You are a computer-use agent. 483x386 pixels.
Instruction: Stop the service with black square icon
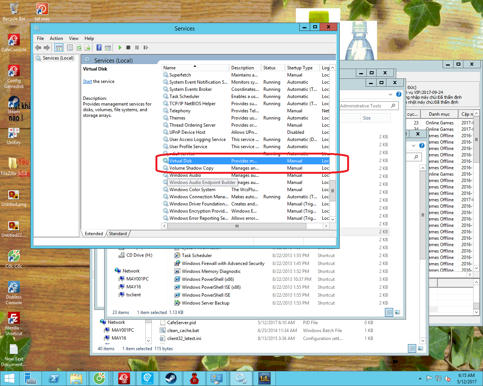pyautogui.click(x=128, y=48)
